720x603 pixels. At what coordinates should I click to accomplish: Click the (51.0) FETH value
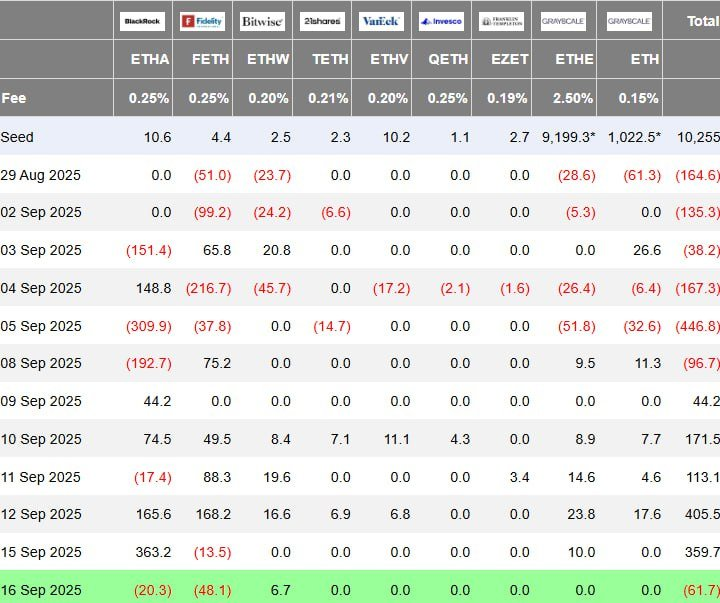click(x=213, y=175)
